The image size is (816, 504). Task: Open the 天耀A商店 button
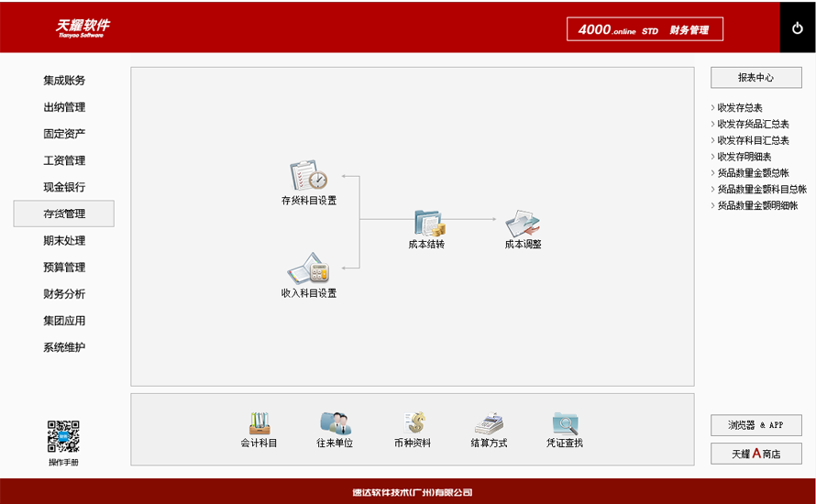tap(756, 454)
